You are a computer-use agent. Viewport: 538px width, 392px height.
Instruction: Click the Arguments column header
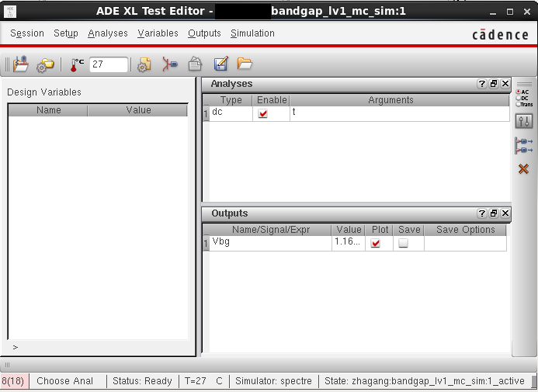click(x=400, y=100)
